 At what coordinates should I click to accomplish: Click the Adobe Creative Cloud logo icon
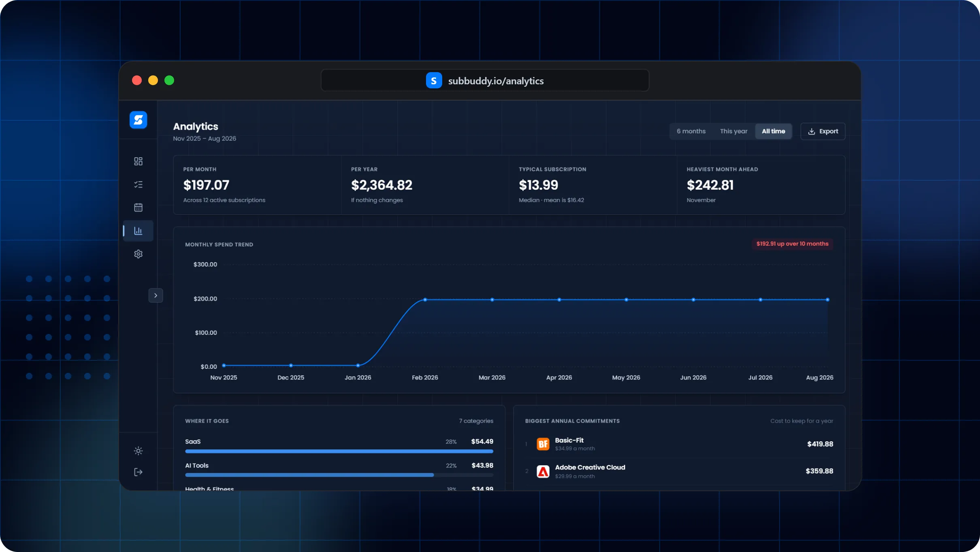pos(543,471)
